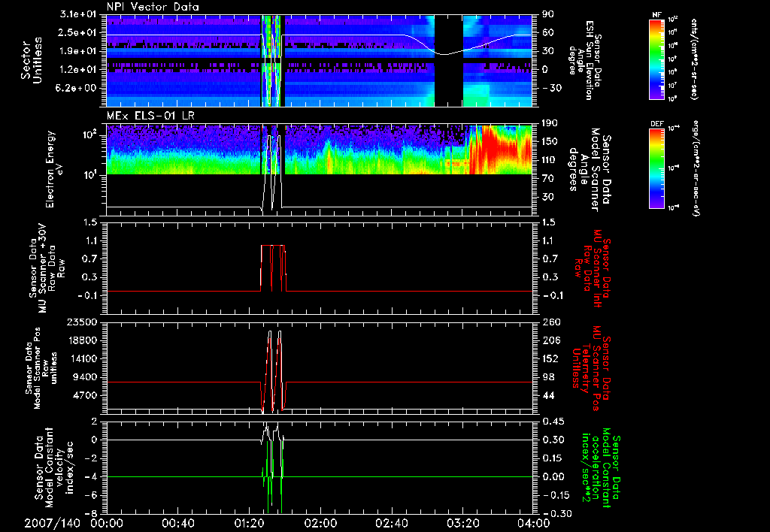Select the 'MEx ELS-01 LR' panel title

point(150,116)
